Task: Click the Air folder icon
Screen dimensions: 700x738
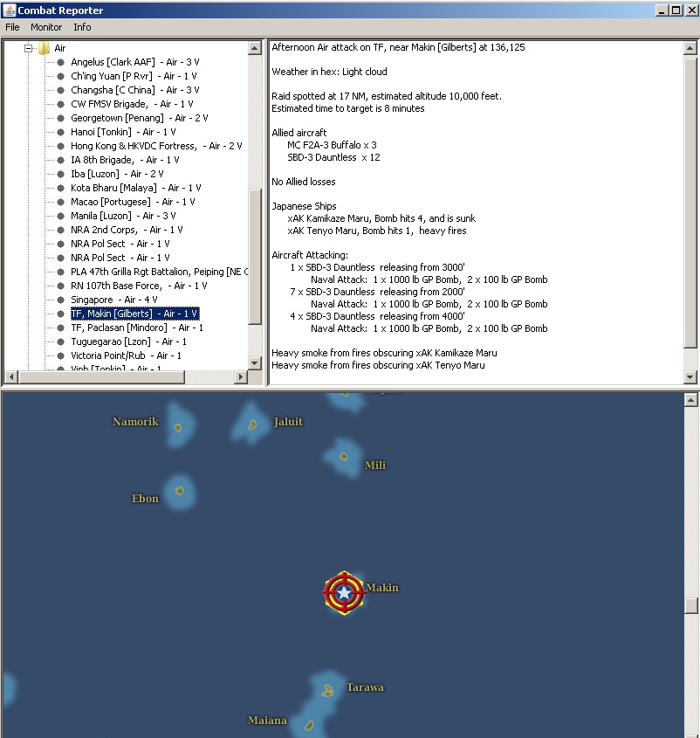Action: tap(44, 48)
